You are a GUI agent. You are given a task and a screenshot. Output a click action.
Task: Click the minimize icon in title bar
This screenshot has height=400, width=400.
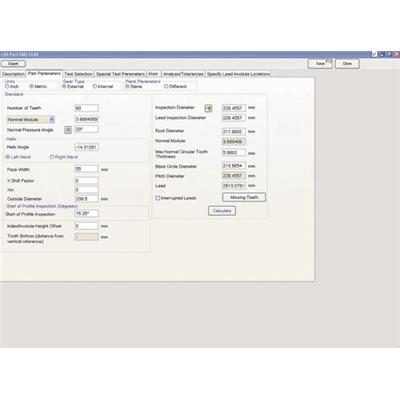(x=382, y=54)
